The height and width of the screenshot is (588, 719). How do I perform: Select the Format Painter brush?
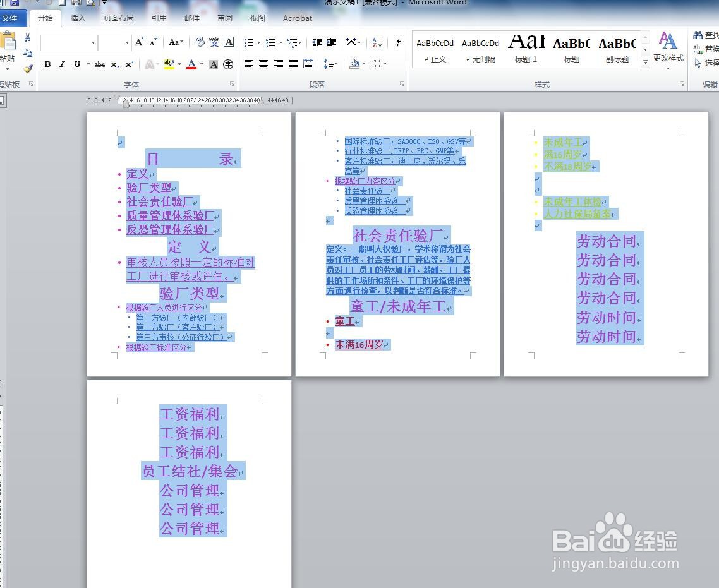tap(28, 68)
